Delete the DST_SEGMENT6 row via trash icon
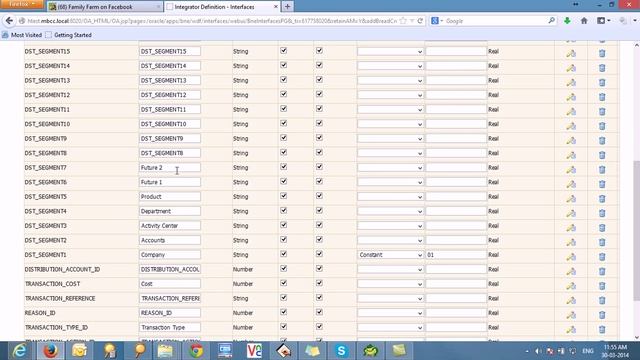Image resolution: width=640 pixels, height=360 pixels. tap(602, 184)
